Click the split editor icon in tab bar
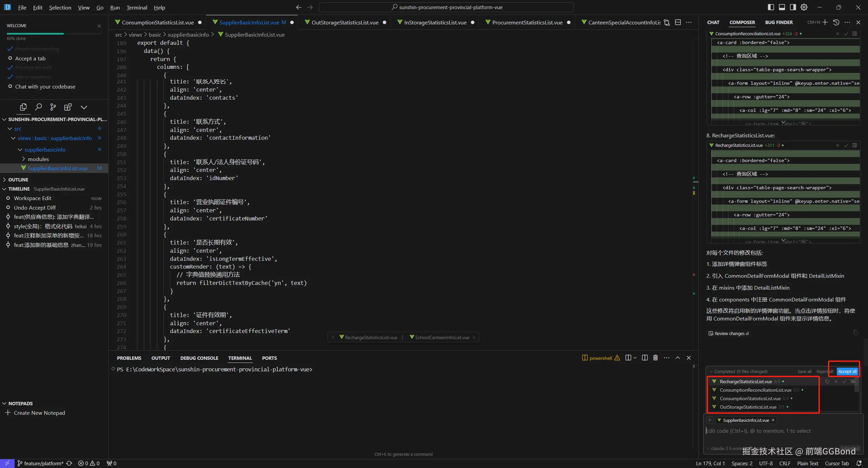 pos(678,22)
